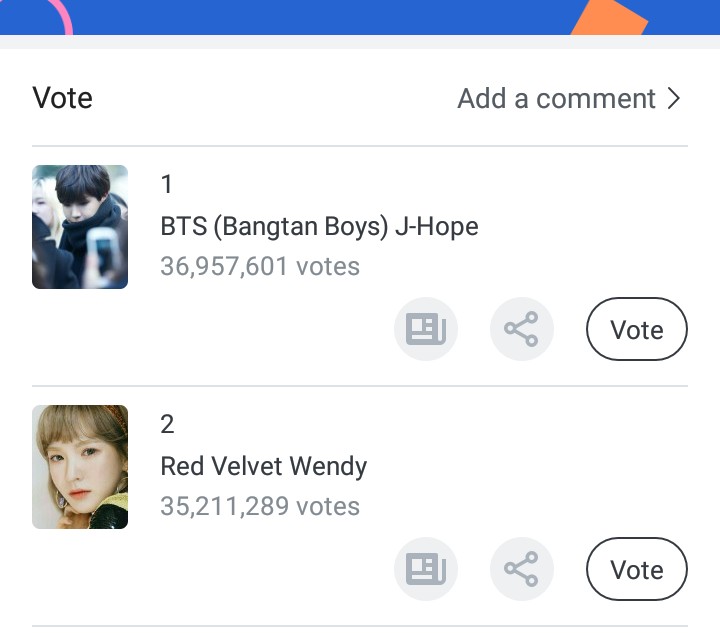The image size is (720, 633).
Task: Click the Vote section heading
Action: pos(62,98)
